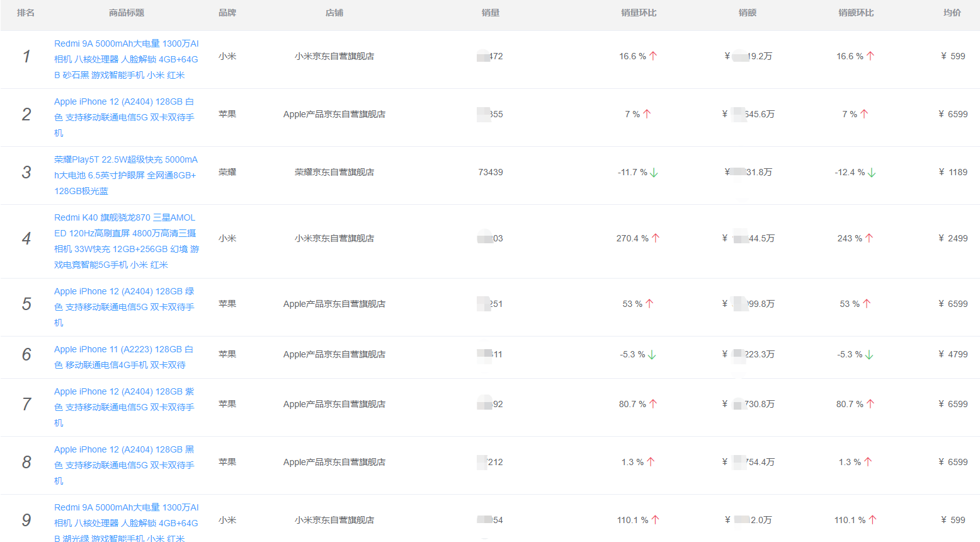
Task: Click the 苹果 brand in rank 2 row
Action: click(227, 114)
